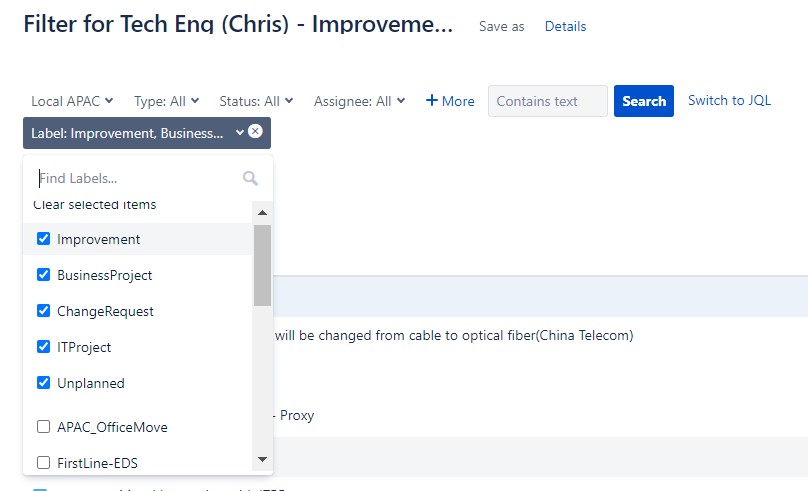Click the plus More filter button
Viewport: 808px width, 491px height.
(x=450, y=101)
